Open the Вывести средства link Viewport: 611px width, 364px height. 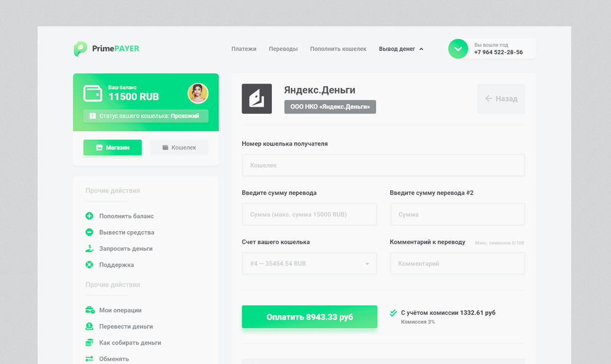coord(127,232)
